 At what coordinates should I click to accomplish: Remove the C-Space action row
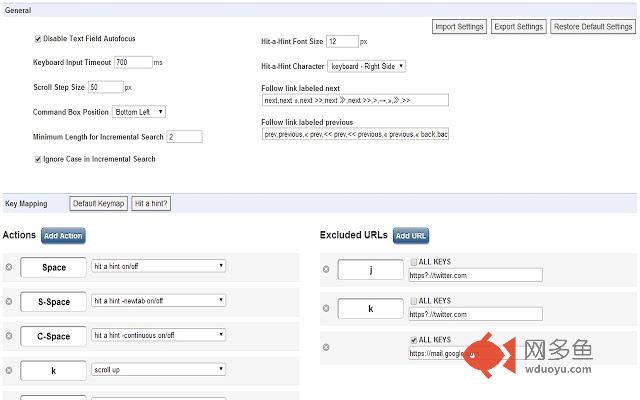click(9, 336)
